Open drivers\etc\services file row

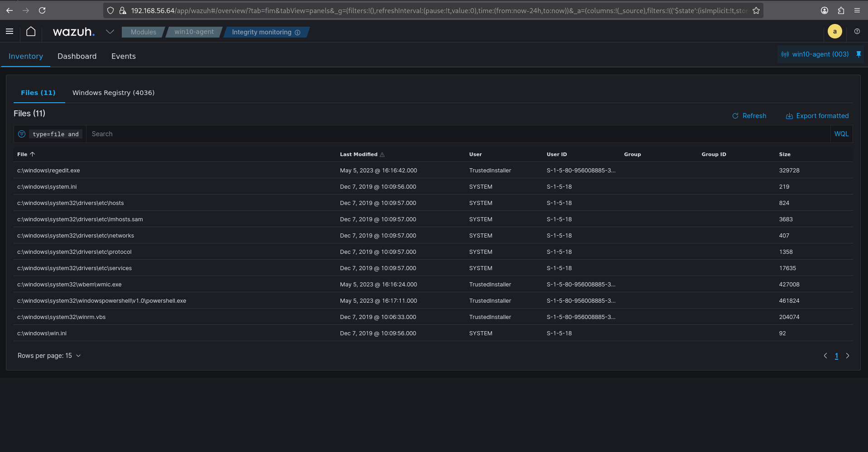coord(433,268)
